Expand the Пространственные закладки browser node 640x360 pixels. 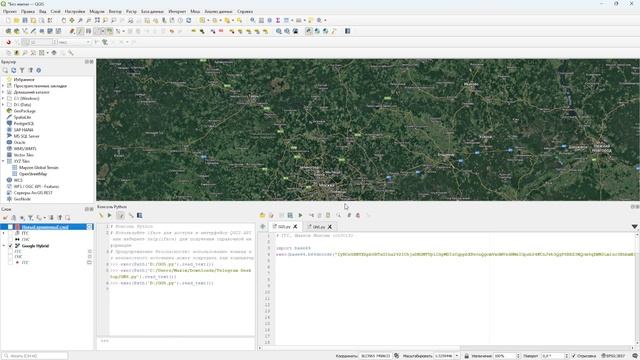(x=3, y=86)
